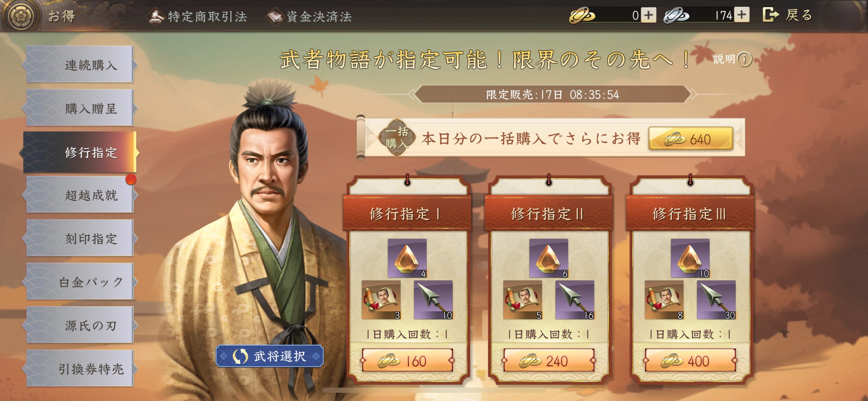Tap the arrowhead item in 修行指定 II
This screenshot has height=401, width=868.
(575, 300)
